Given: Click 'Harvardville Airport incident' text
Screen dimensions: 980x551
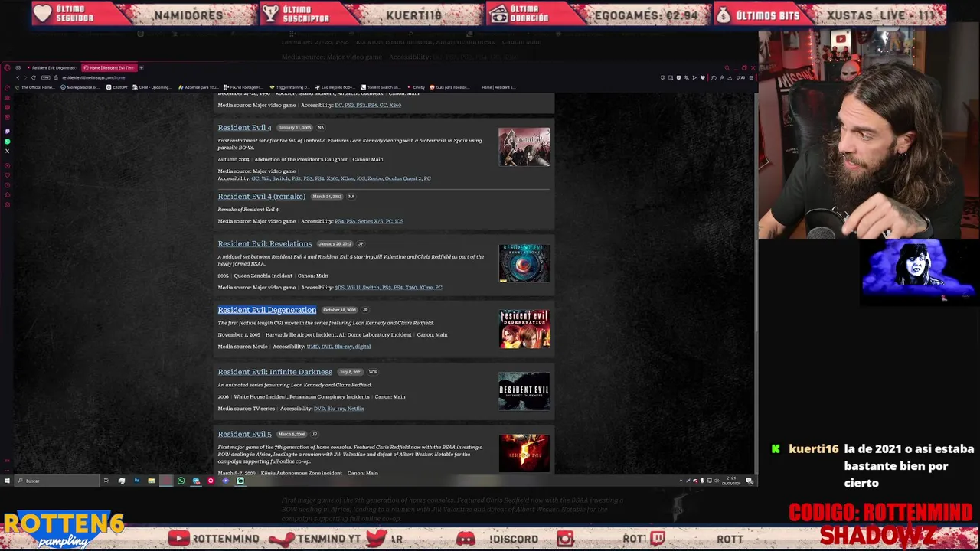Looking at the screenshot, I should (300, 334).
